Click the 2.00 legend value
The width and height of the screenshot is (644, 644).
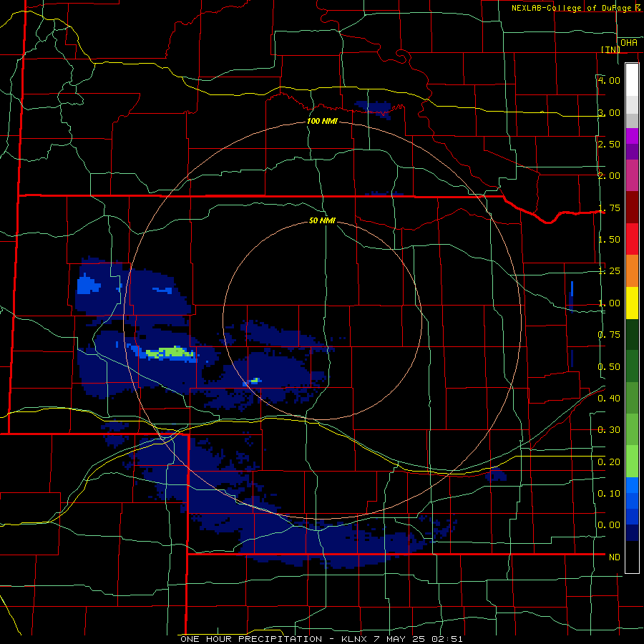(609, 176)
